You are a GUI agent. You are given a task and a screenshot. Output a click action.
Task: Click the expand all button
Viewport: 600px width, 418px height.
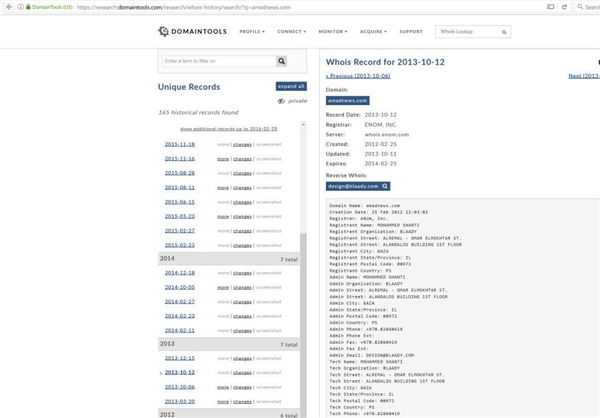pos(291,87)
